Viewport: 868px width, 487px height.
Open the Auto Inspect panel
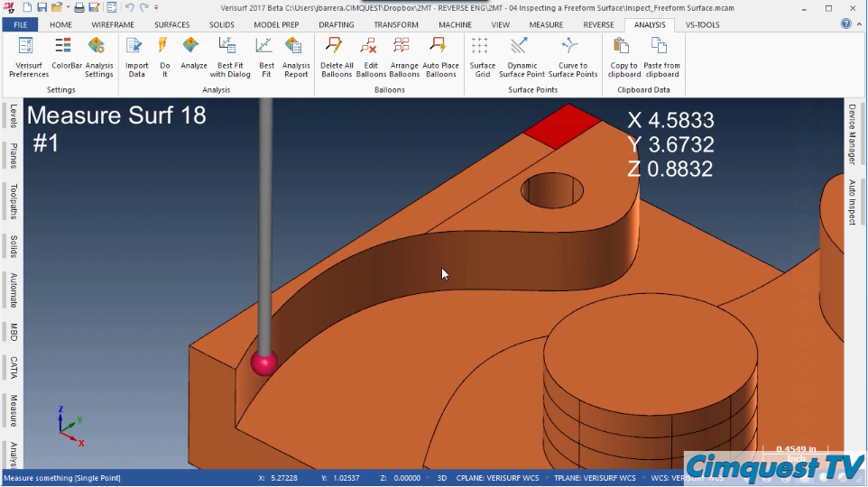tap(852, 202)
